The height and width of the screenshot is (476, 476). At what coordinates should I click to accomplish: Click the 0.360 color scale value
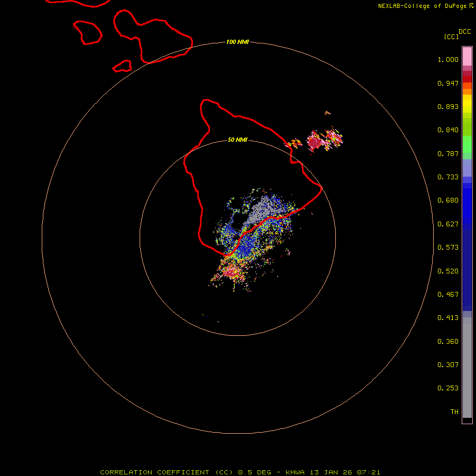(448, 342)
